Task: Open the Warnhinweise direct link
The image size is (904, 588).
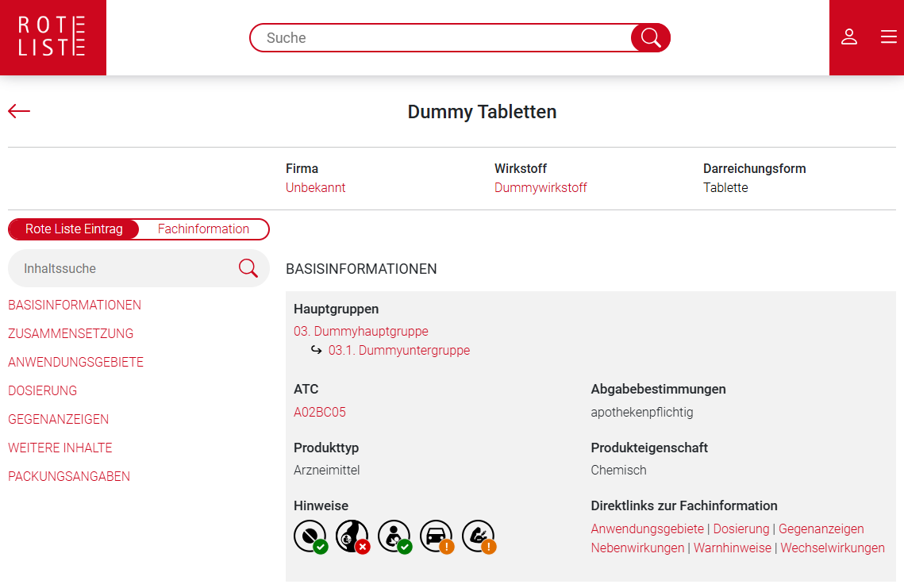Action: coord(733,548)
